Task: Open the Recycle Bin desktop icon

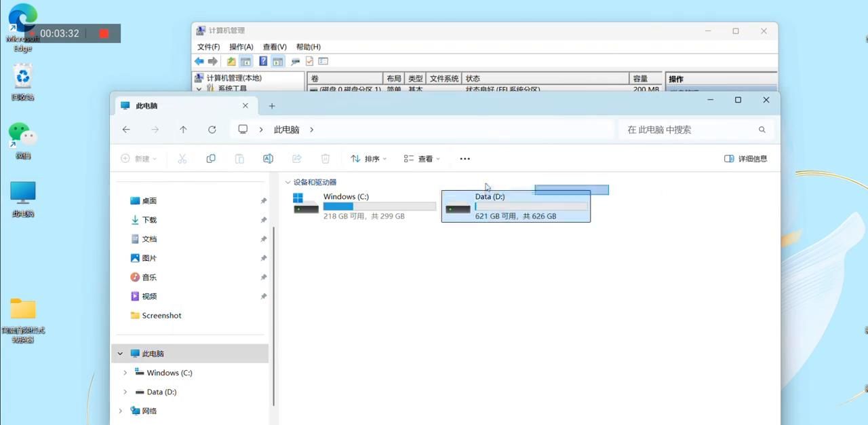Action: (23, 81)
